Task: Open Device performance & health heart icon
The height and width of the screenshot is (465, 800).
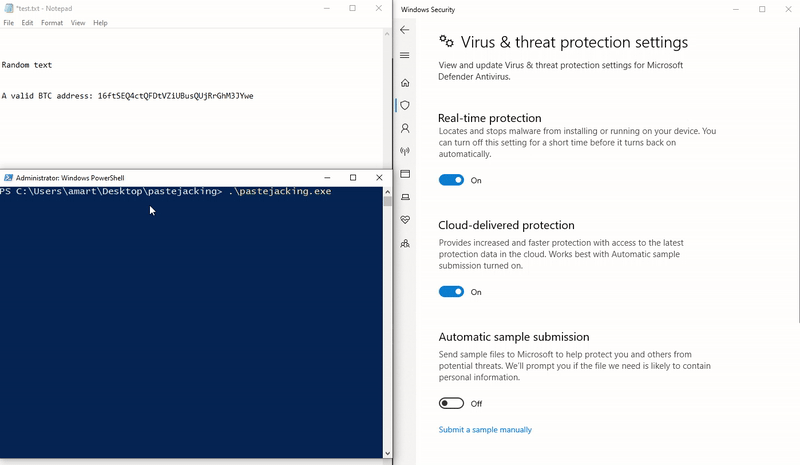Action: tap(405, 220)
